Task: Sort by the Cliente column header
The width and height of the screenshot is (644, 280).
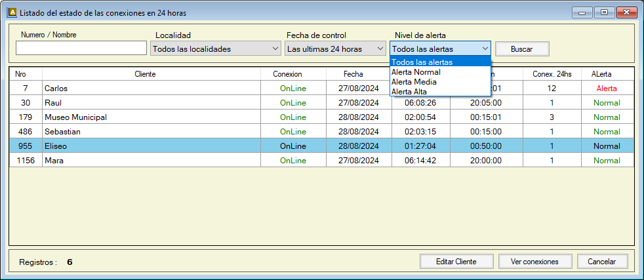Action: tap(145, 74)
